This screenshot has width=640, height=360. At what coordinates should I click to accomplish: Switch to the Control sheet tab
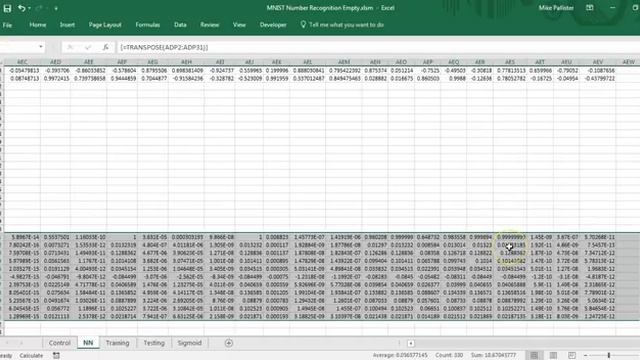(x=60, y=343)
